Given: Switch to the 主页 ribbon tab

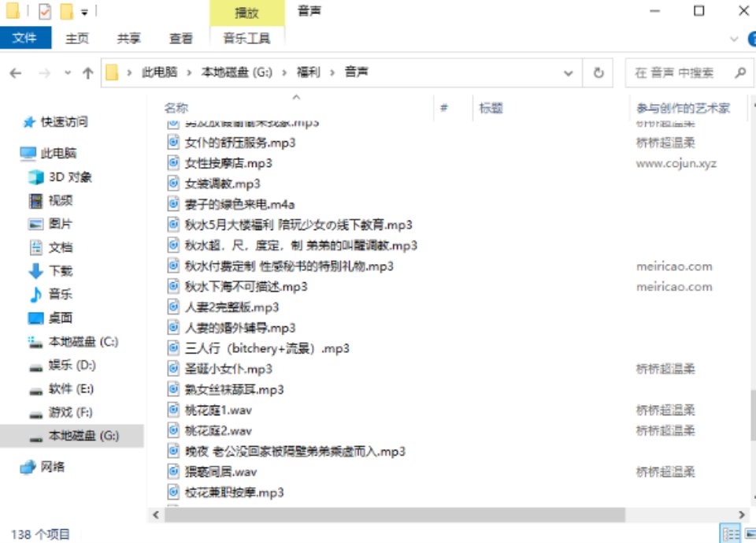Looking at the screenshot, I should pos(77,38).
